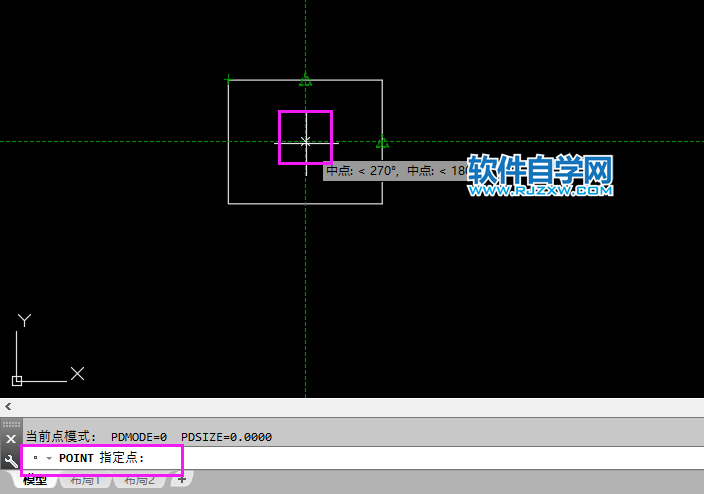Click the bottom edge of the white rectangle
Image resolution: width=704 pixels, height=494 pixels.
[x=305, y=203]
